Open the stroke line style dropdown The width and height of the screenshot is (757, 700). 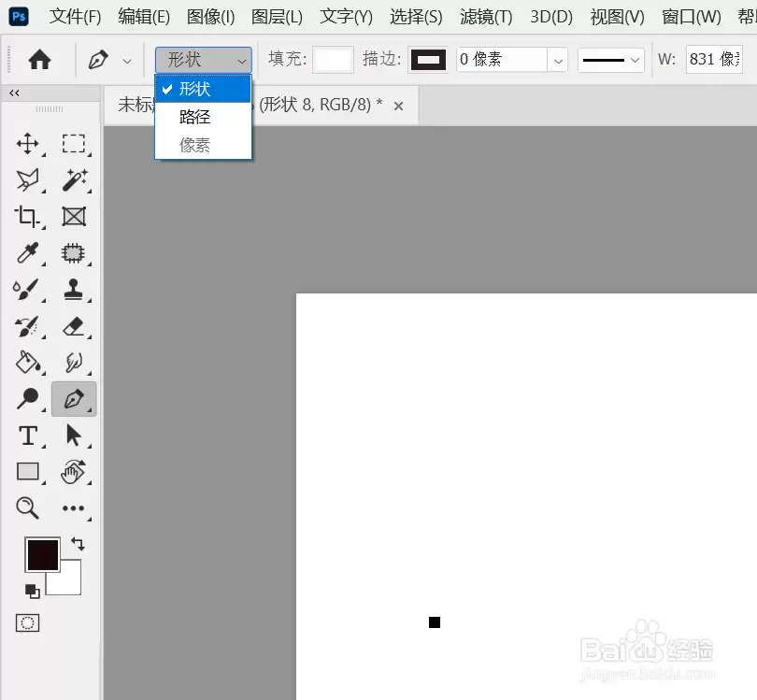pos(610,60)
